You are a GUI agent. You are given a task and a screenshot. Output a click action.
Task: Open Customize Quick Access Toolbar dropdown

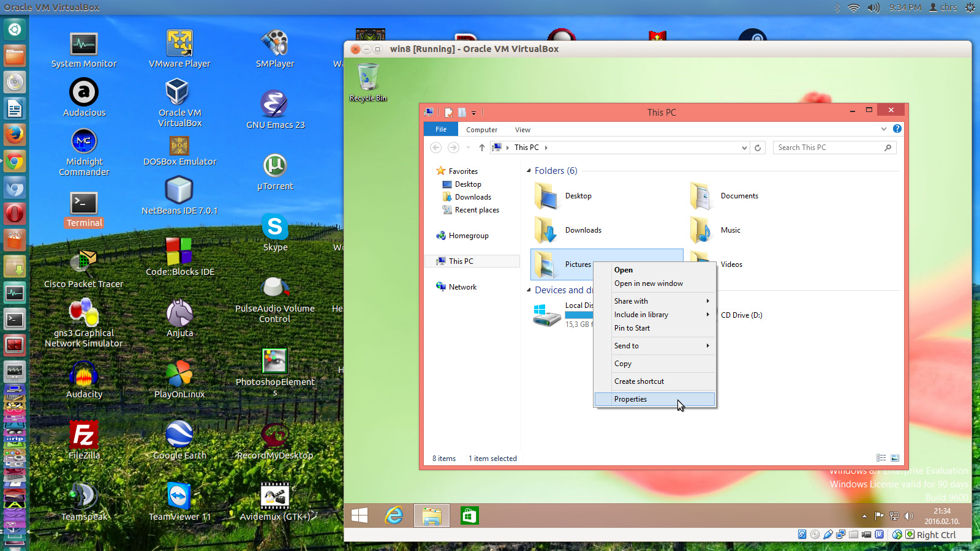click(x=473, y=113)
